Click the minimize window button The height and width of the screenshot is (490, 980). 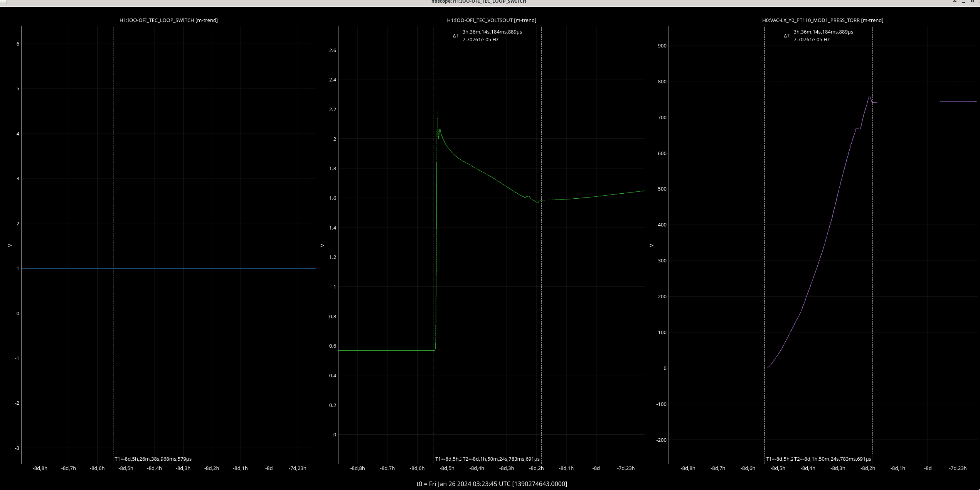963,2
